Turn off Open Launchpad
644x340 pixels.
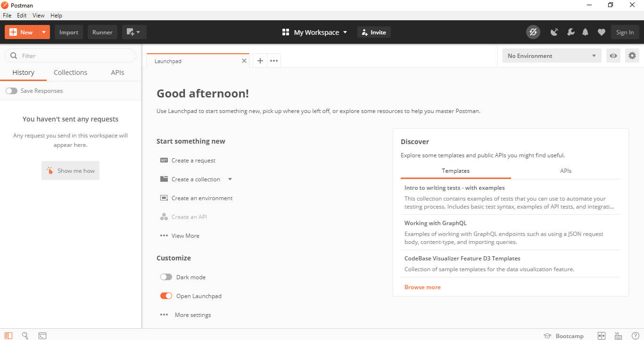166,296
